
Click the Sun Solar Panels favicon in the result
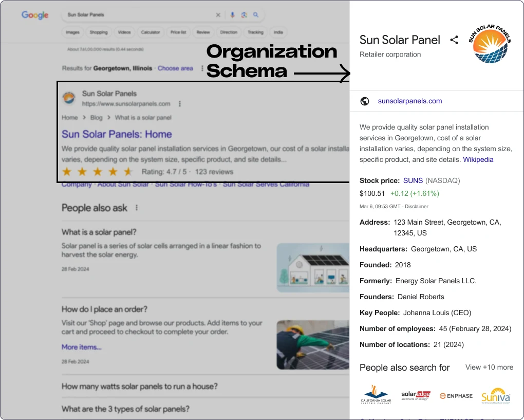click(69, 98)
